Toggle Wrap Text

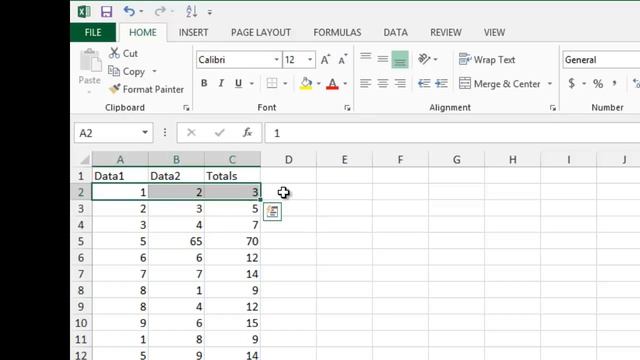(487, 60)
